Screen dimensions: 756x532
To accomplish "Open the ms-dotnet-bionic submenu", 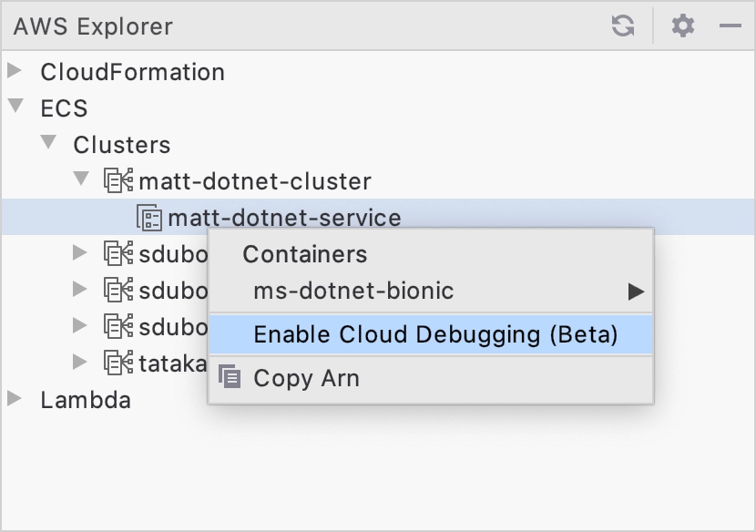I will pos(431,291).
